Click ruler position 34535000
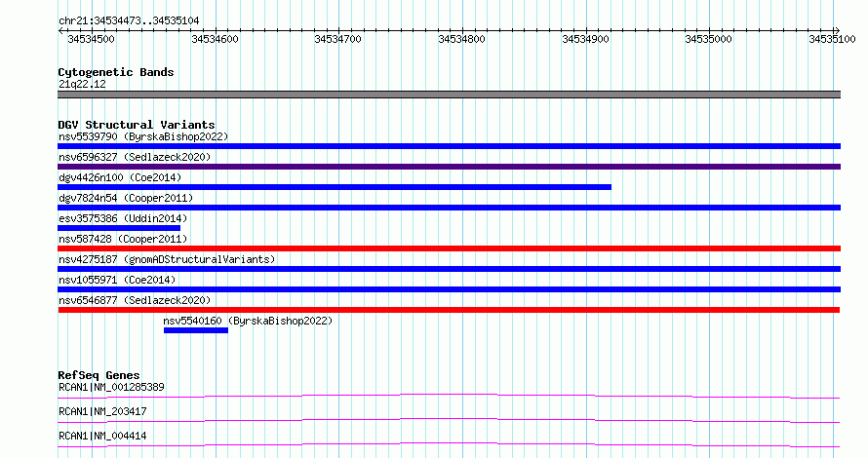This screenshot has height=458, width=868. (709, 39)
